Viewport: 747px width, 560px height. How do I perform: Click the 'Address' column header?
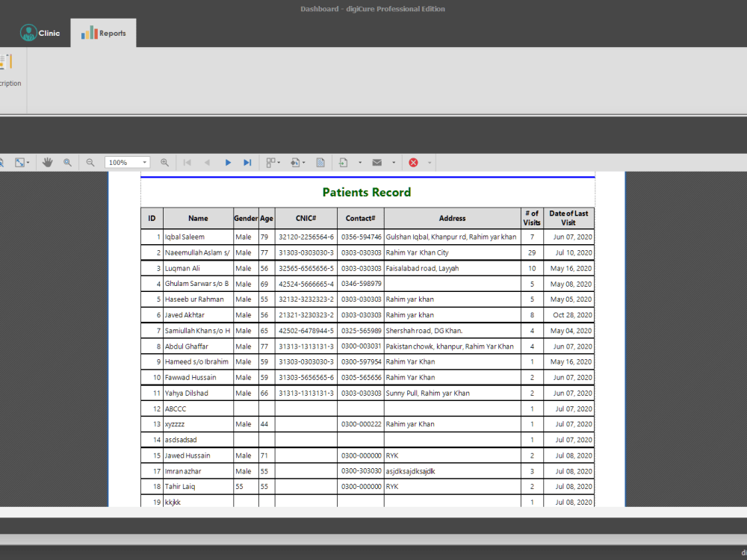point(452,218)
